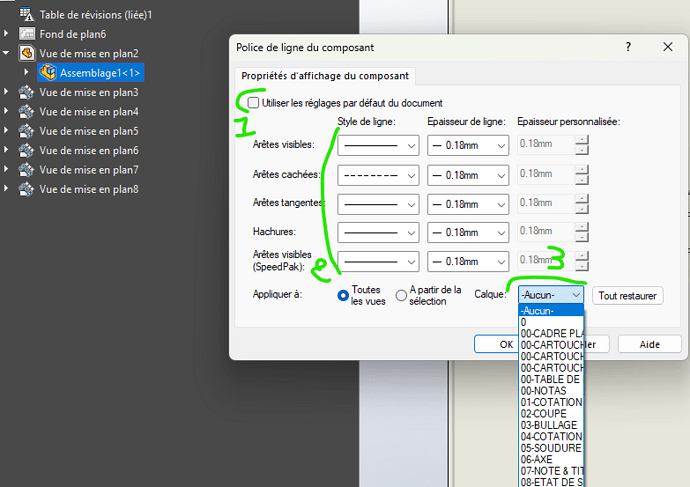
Task: Click the Table de révisions table icon
Action: (27, 15)
